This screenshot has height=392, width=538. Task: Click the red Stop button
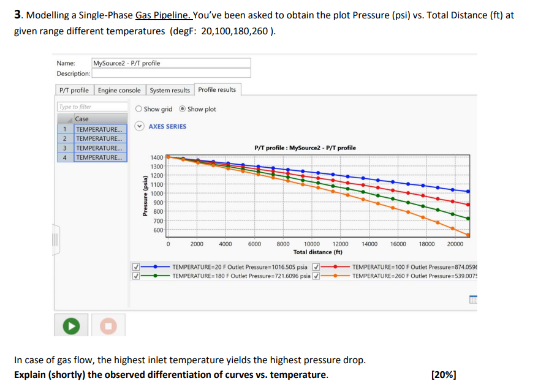108,326
